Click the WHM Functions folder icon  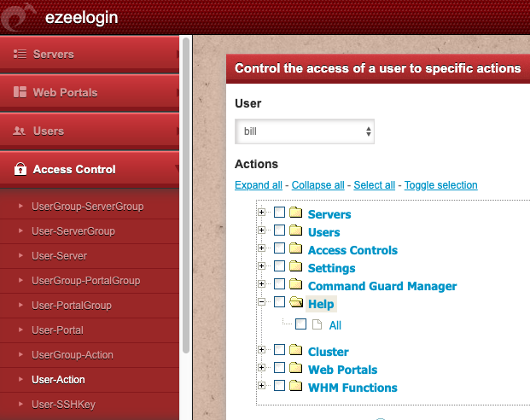click(x=296, y=386)
